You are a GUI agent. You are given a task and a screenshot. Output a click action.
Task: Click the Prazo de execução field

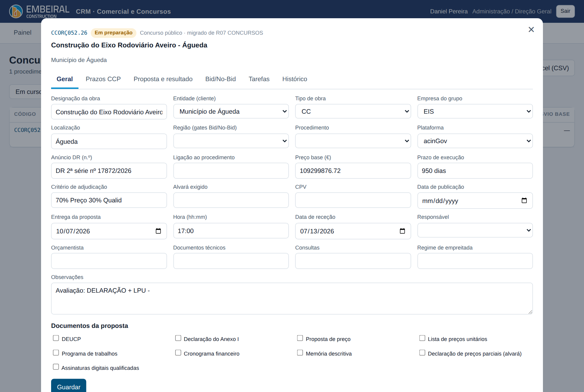pos(475,171)
